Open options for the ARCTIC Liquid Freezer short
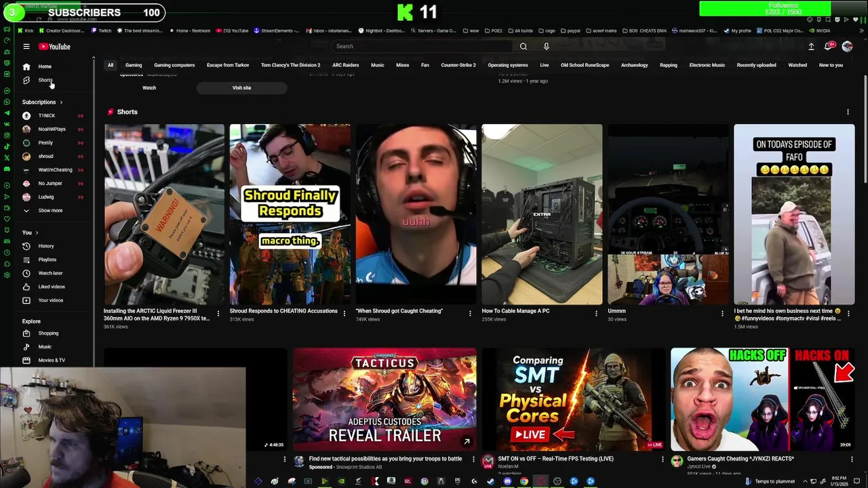The image size is (868, 488). pos(218,313)
